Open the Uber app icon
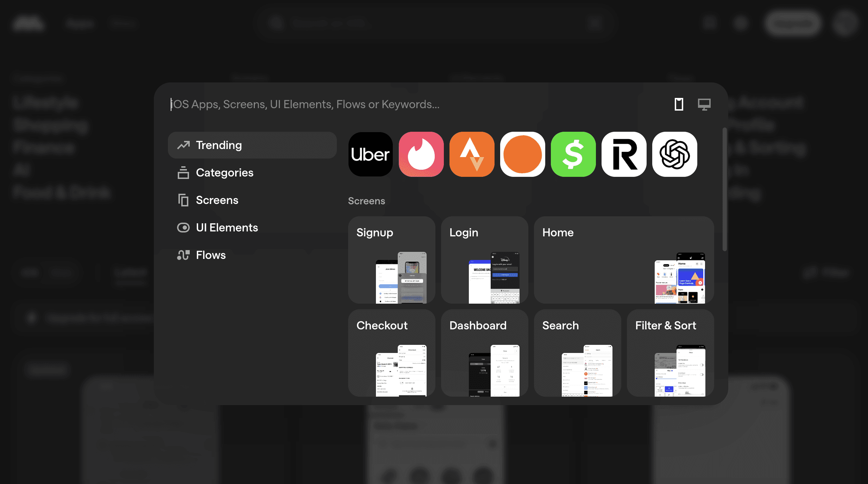The image size is (868, 484). pyautogui.click(x=370, y=154)
